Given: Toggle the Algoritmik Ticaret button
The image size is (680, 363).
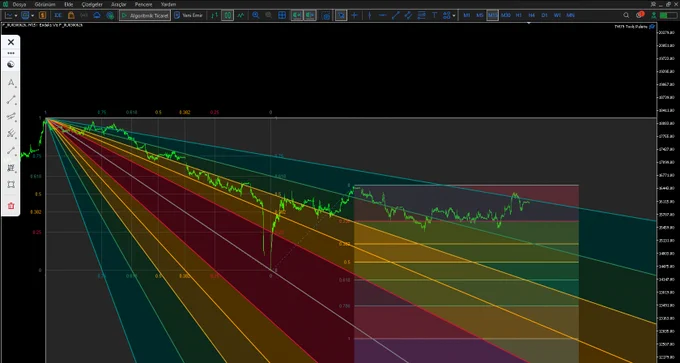Looking at the screenshot, I should point(145,15).
